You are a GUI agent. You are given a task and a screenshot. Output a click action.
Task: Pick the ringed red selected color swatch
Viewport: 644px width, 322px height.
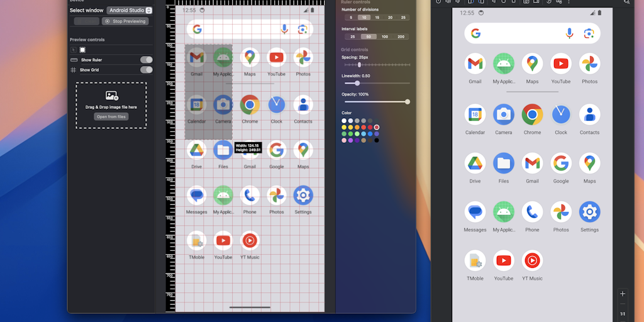(377, 127)
